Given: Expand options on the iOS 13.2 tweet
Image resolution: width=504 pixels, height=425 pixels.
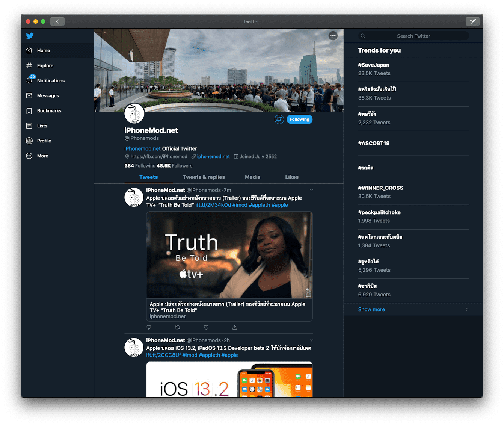Looking at the screenshot, I should click(311, 340).
